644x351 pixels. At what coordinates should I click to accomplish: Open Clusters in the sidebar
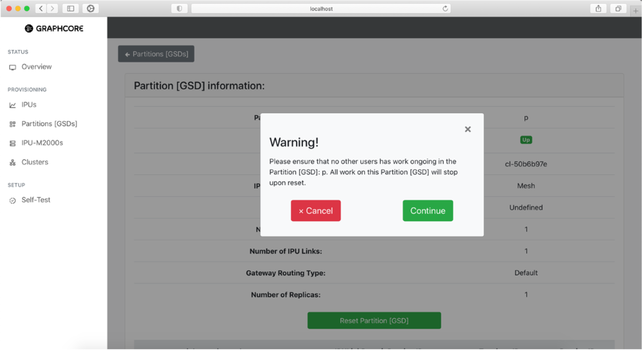(x=35, y=162)
